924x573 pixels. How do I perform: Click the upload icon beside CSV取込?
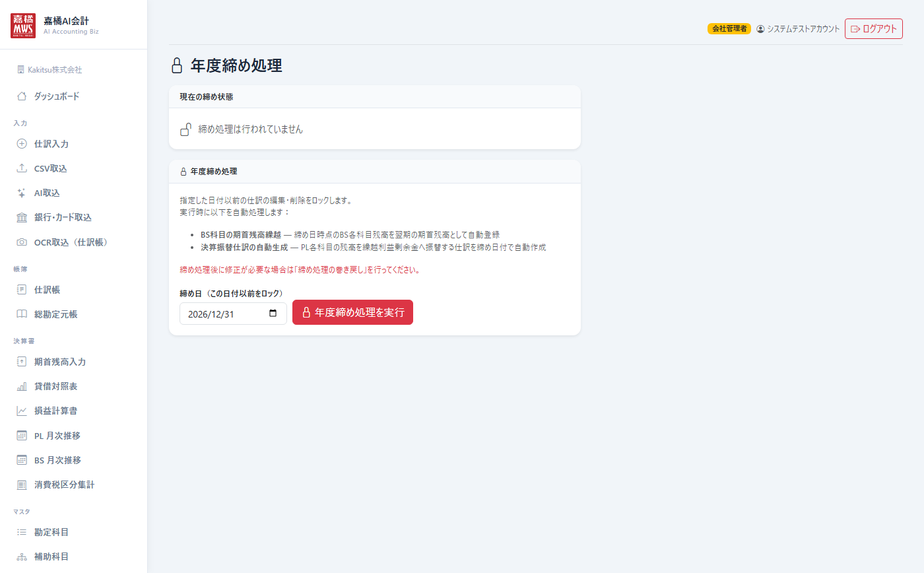click(22, 168)
